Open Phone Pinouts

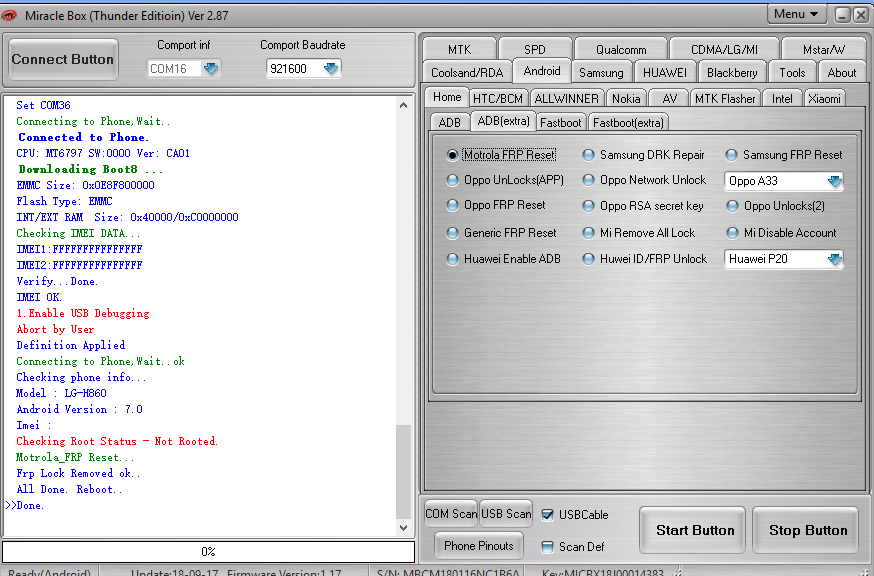[479, 545]
